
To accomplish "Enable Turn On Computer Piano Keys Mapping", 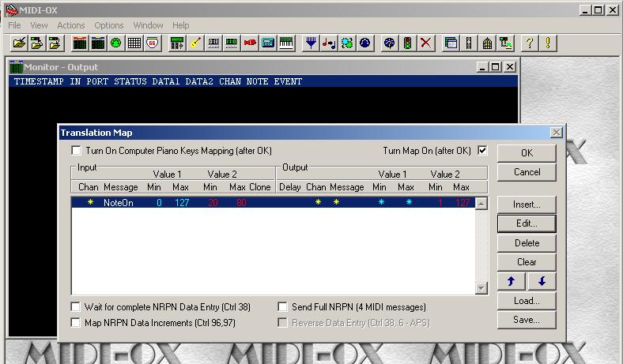I will coord(76,151).
